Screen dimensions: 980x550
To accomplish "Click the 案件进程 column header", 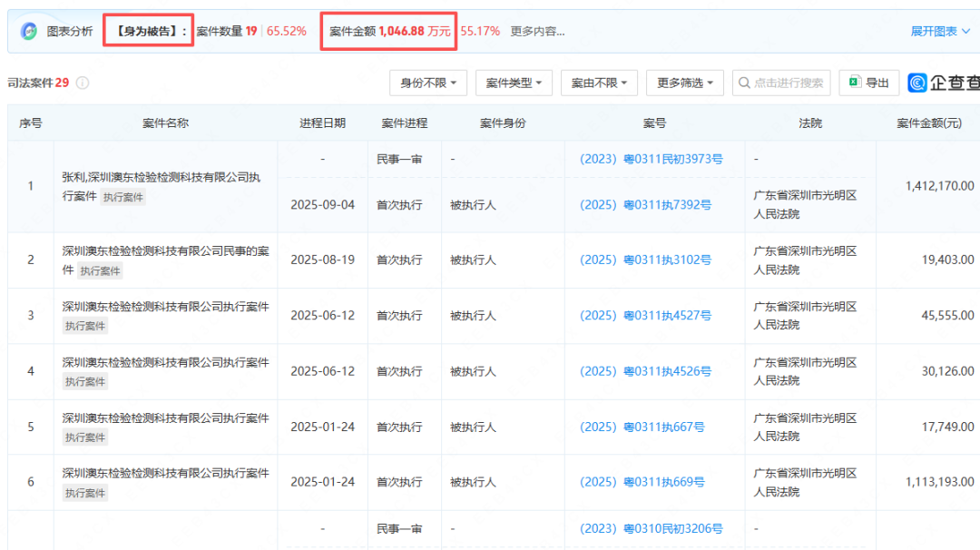I will 405,123.
